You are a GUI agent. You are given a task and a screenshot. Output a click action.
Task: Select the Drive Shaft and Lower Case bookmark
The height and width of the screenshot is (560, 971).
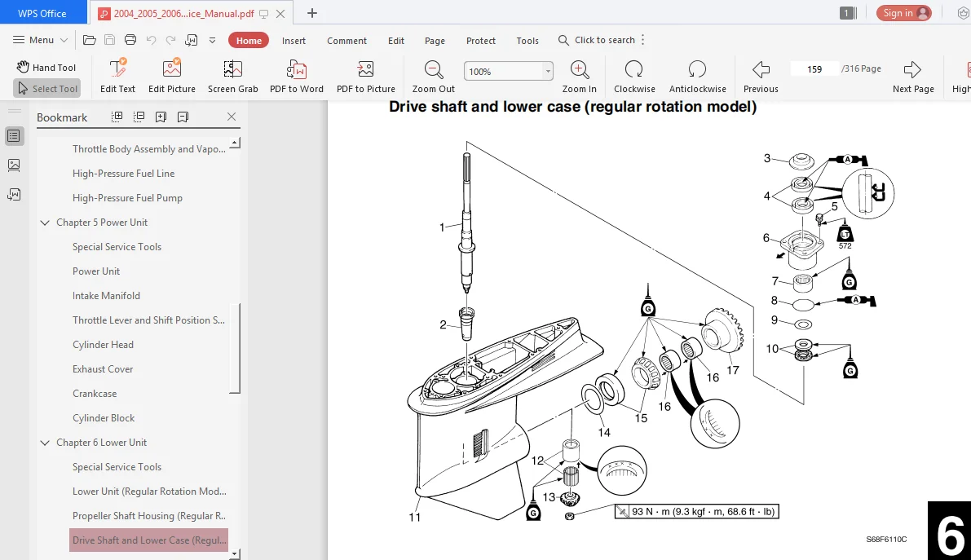[x=148, y=540]
